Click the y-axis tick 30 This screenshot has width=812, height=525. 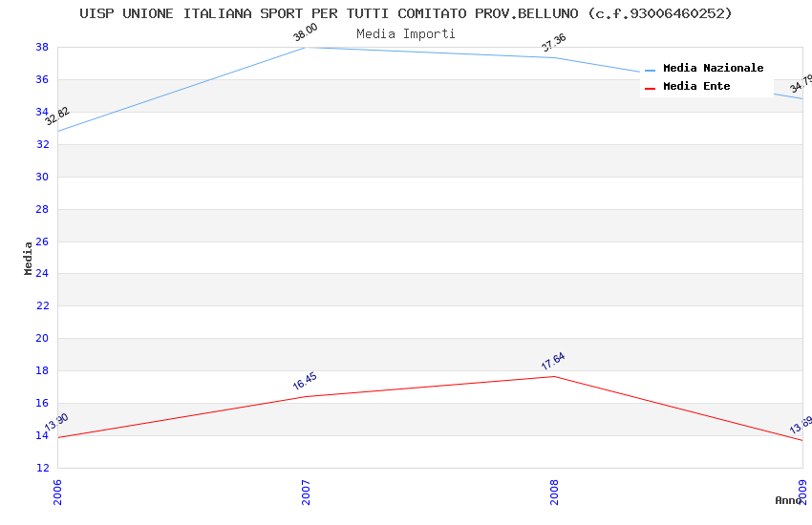click(42, 177)
